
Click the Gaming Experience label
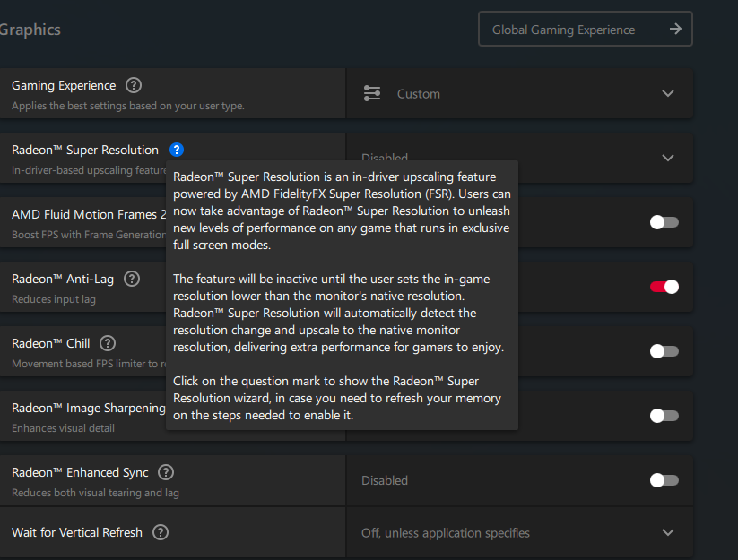64,86
